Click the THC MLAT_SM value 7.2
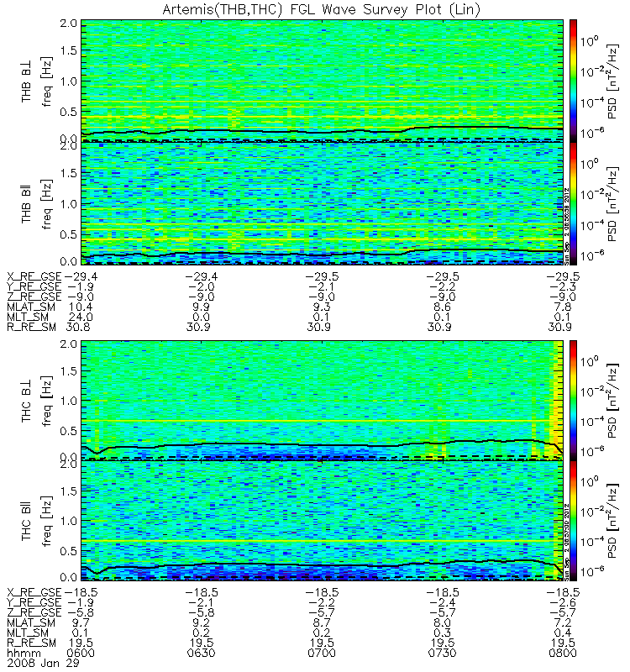The height and width of the screenshot is (672, 630). tap(562, 622)
